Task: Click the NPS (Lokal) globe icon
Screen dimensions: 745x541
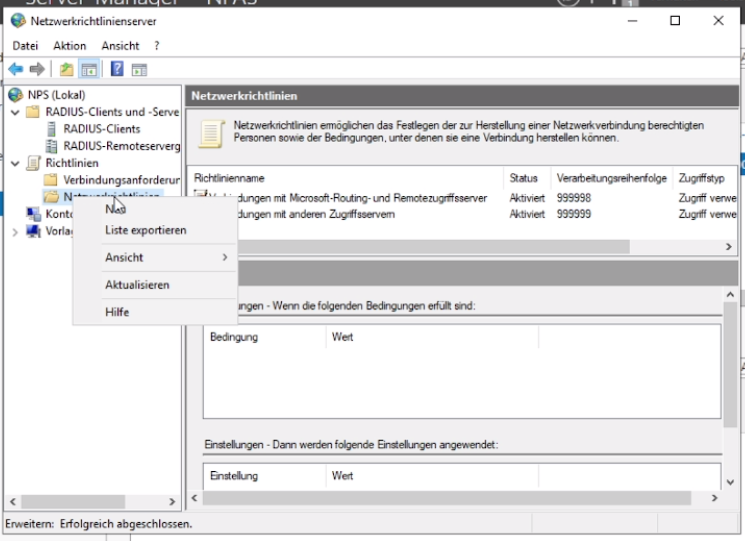Action: point(16,95)
